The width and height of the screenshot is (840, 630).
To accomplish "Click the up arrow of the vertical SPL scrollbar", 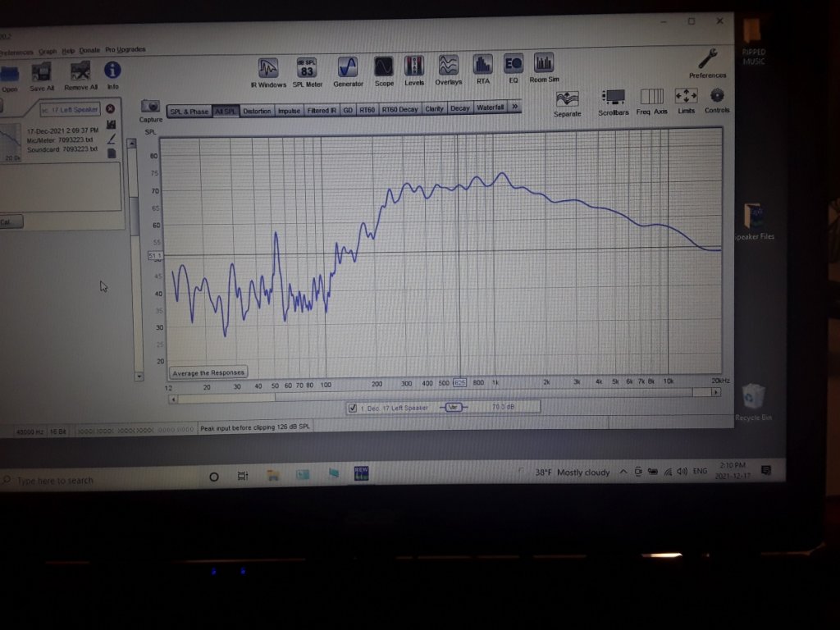I will coord(132,144).
